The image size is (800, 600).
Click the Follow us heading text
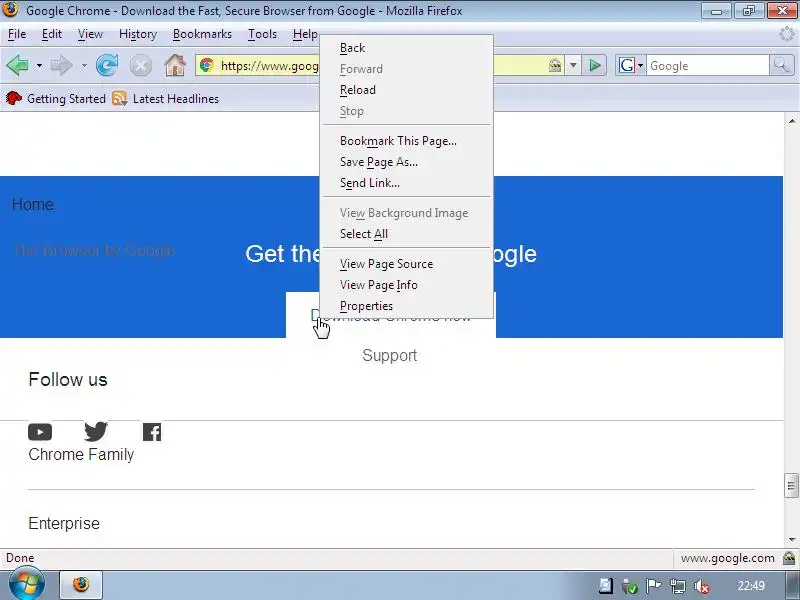(x=68, y=380)
